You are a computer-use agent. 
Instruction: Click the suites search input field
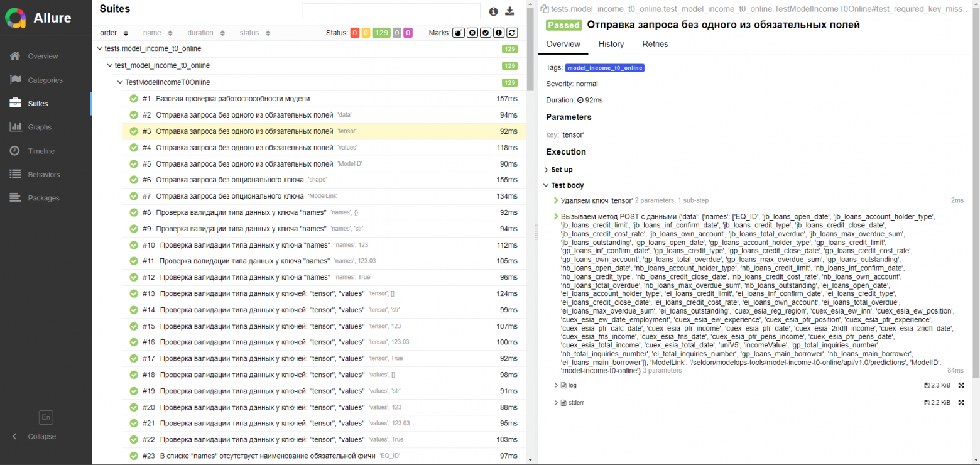[x=390, y=11]
